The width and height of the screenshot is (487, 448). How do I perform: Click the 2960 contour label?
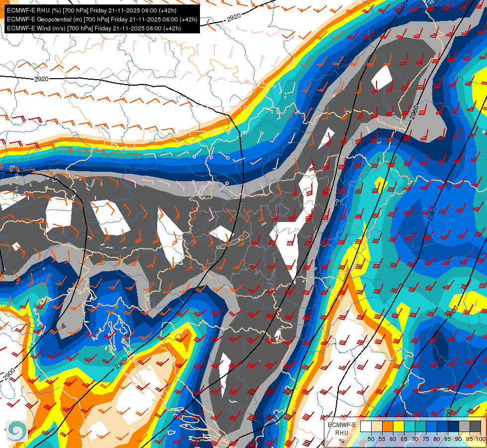[x=414, y=112]
